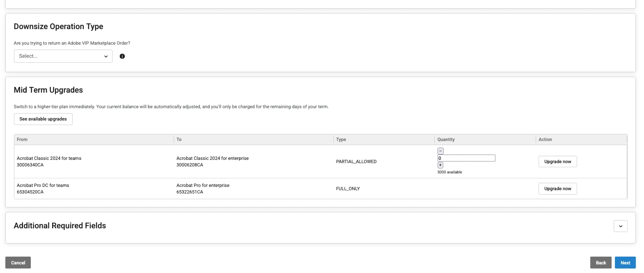Click Mid Term Upgrades heading
Viewport: 644px width, 273px height.
[48, 90]
